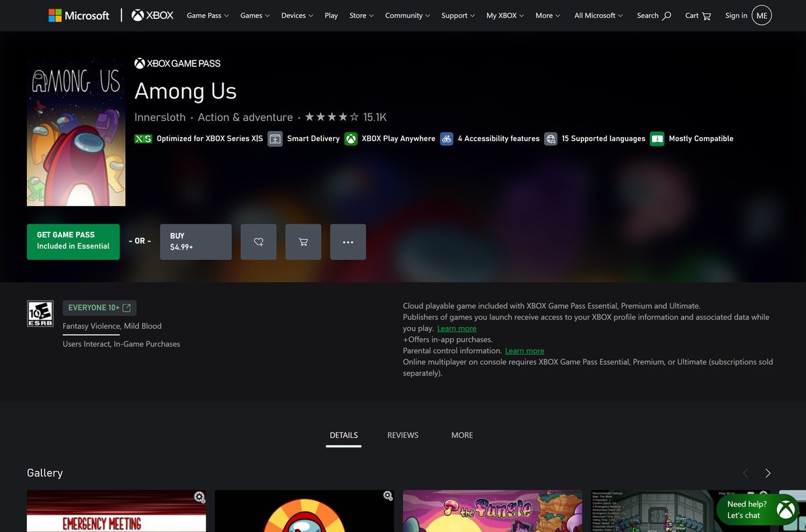Open Parental control Learn more link

pyautogui.click(x=525, y=351)
